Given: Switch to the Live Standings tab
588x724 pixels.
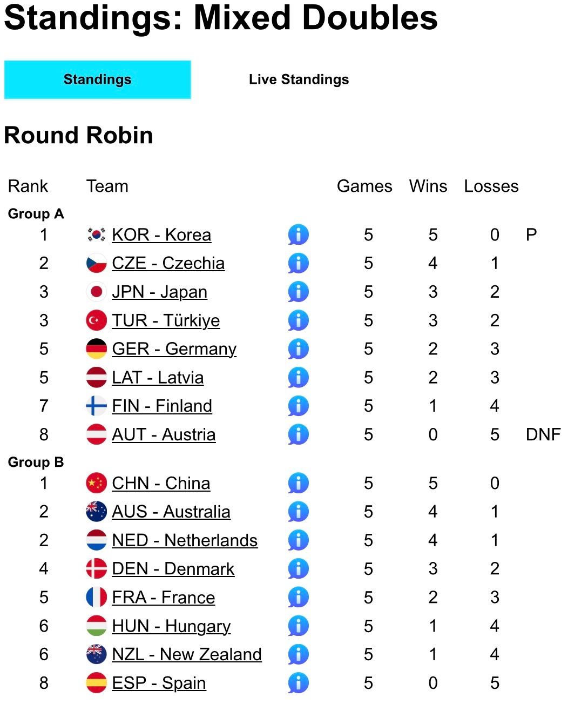Looking at the screenshot, I should (299, 79).
